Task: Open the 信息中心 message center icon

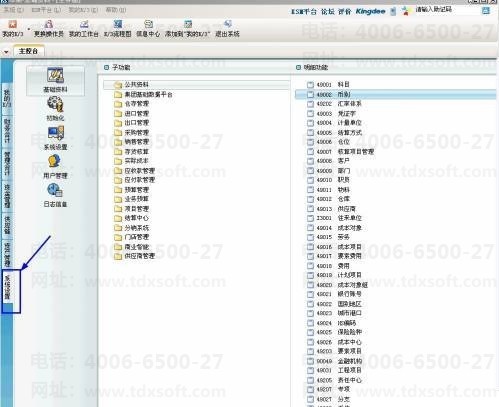Action: [x=148, y=28]
